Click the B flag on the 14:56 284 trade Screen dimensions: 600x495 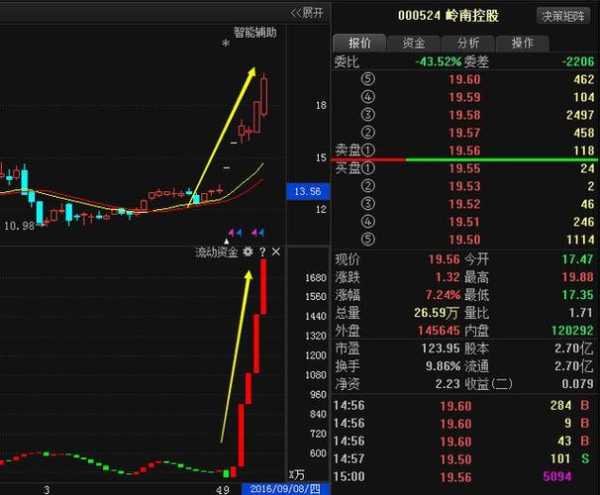583,404
